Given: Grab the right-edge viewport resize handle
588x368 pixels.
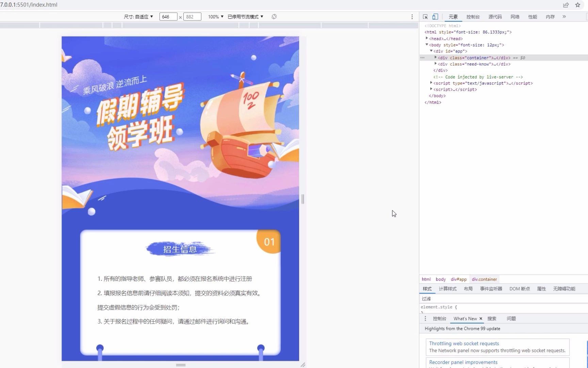Looking at the screenshot, I should click(303, 199).
